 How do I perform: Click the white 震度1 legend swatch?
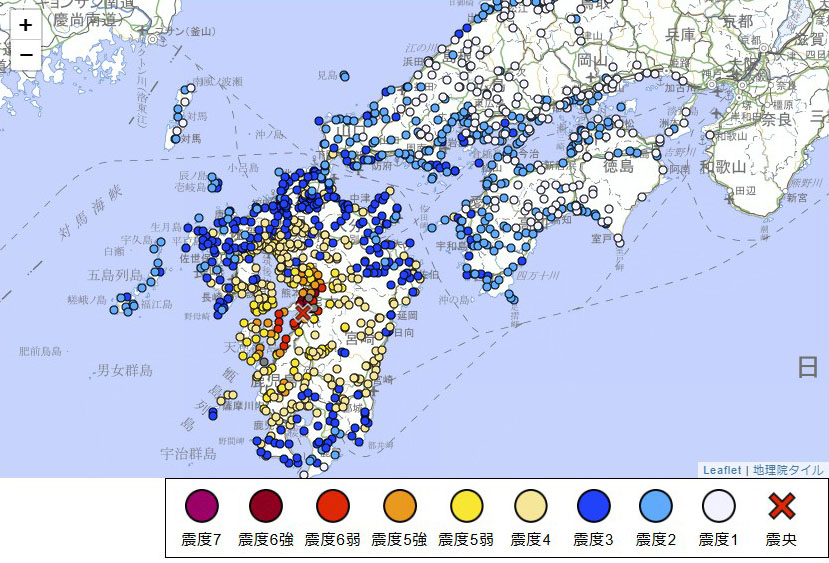[x=719, y=506]
